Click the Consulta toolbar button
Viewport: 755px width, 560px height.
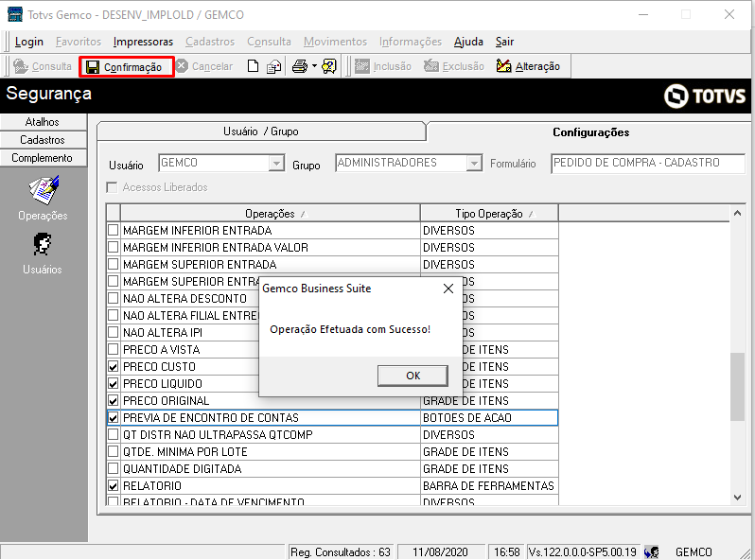coord(43,66)
